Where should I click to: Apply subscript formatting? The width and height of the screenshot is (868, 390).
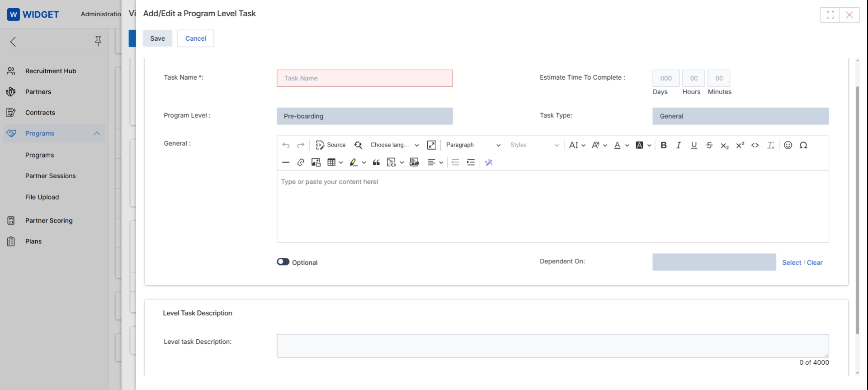coord(725,145)
